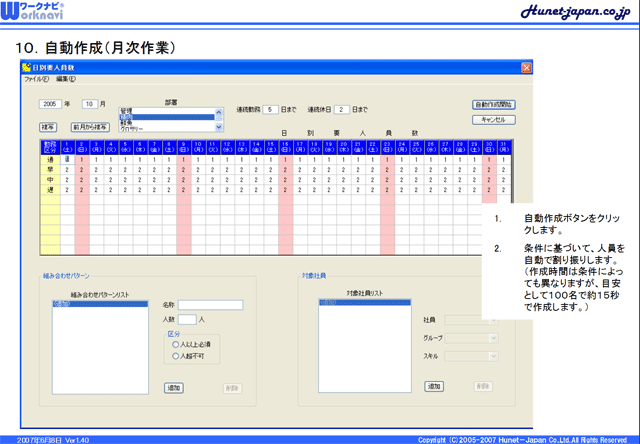Click 追加 button under pattern list
Viewport: 640px width, 444px height.
[x=174, y=387]
